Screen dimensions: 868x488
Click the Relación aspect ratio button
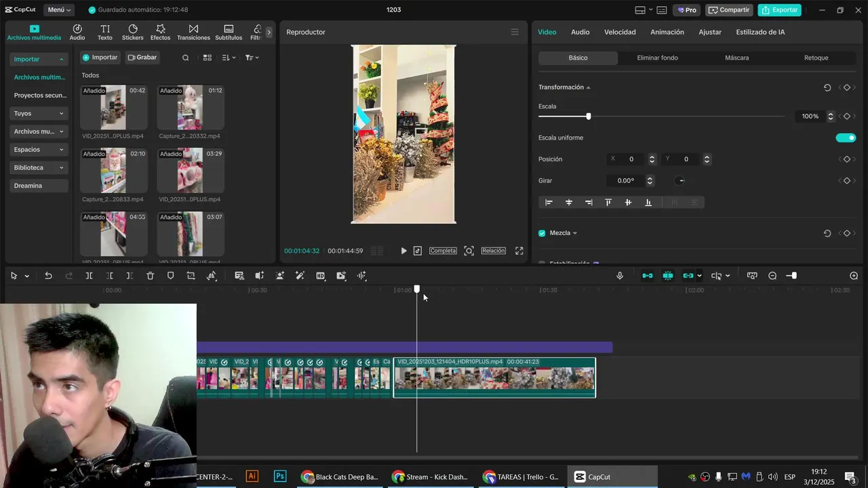tap(494, 251)
